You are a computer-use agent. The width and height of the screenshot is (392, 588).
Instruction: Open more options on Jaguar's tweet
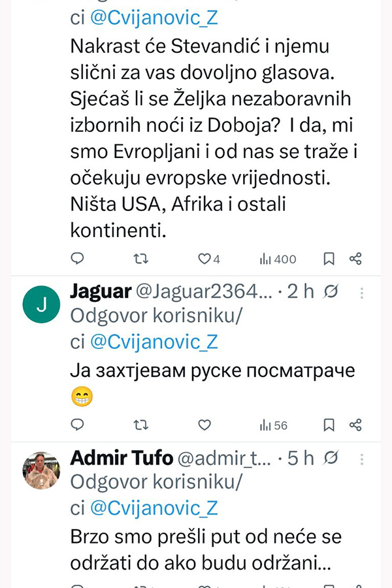(362, 293)
